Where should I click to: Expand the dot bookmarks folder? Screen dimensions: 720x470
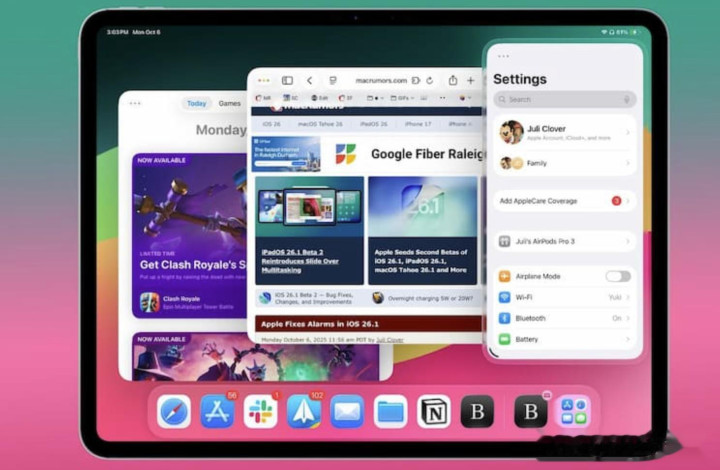coord(375,98)
